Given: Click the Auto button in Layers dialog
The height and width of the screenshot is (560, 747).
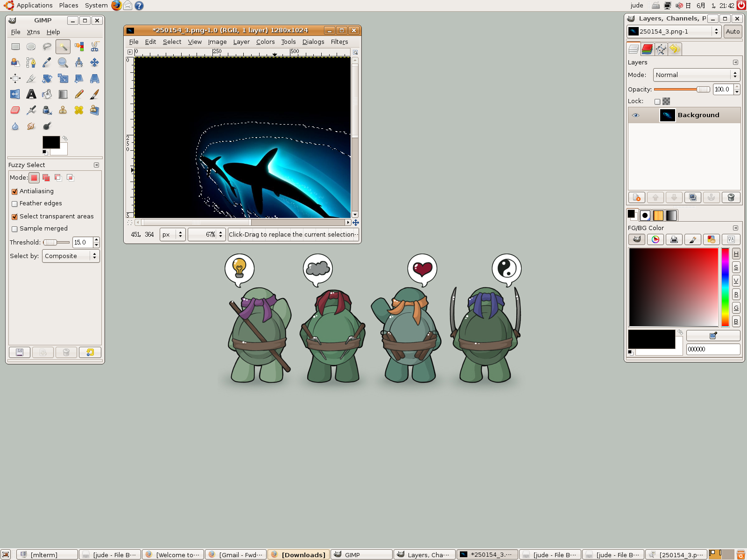Looking at the screenshot, I should click(x=733, y=32).
